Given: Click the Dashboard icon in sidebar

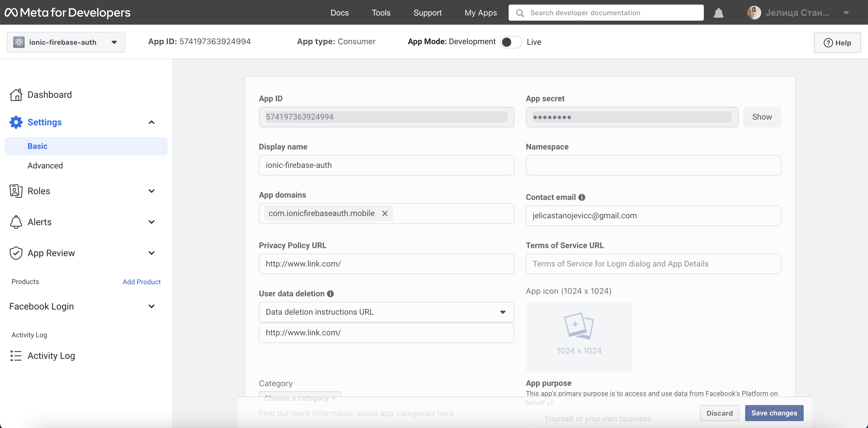Looking at the screenshot, I should (x=15, y=94).
